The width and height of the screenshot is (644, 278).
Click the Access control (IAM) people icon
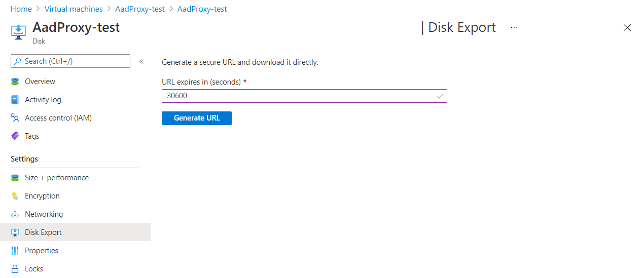pos(15,118)
